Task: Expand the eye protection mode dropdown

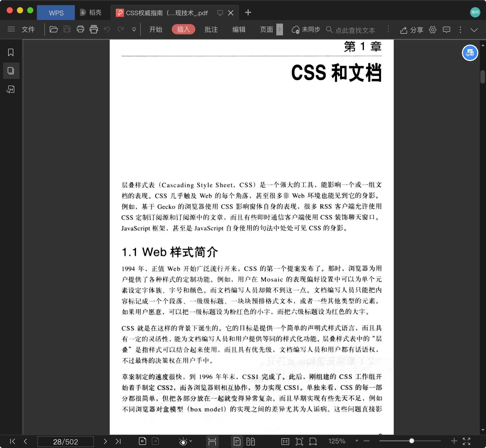Action: 191,441
